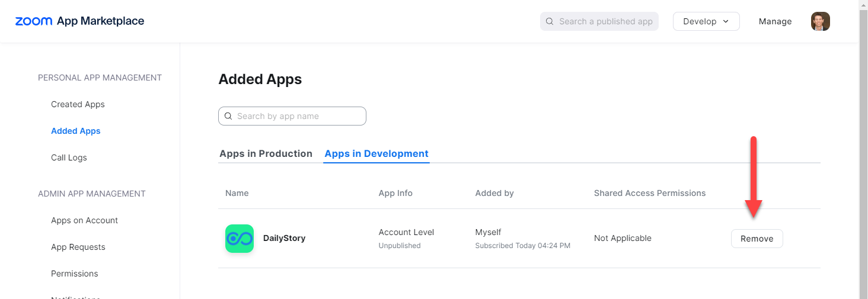The image size is (868, 299).
Task: Open Created Apps in sidebar
Action: tap(78, 104)
